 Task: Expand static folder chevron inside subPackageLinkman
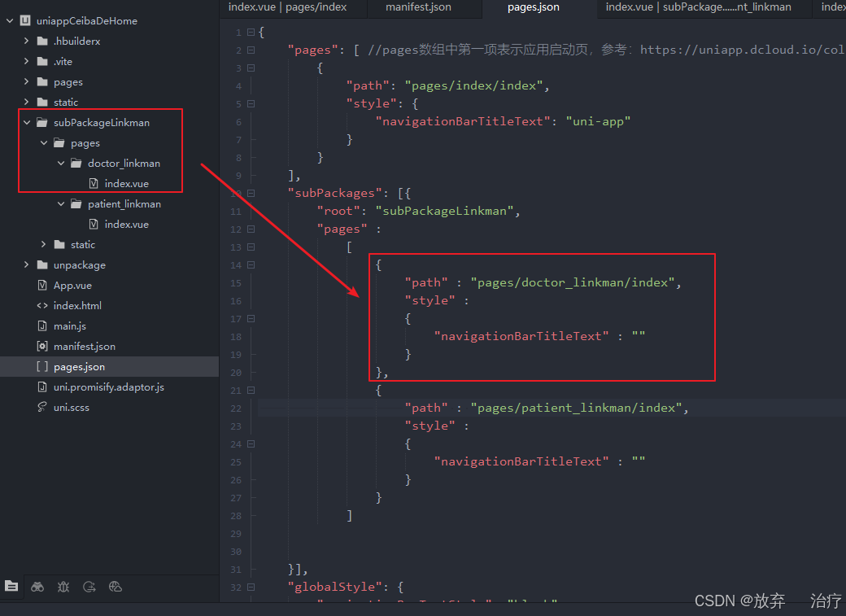44,244
